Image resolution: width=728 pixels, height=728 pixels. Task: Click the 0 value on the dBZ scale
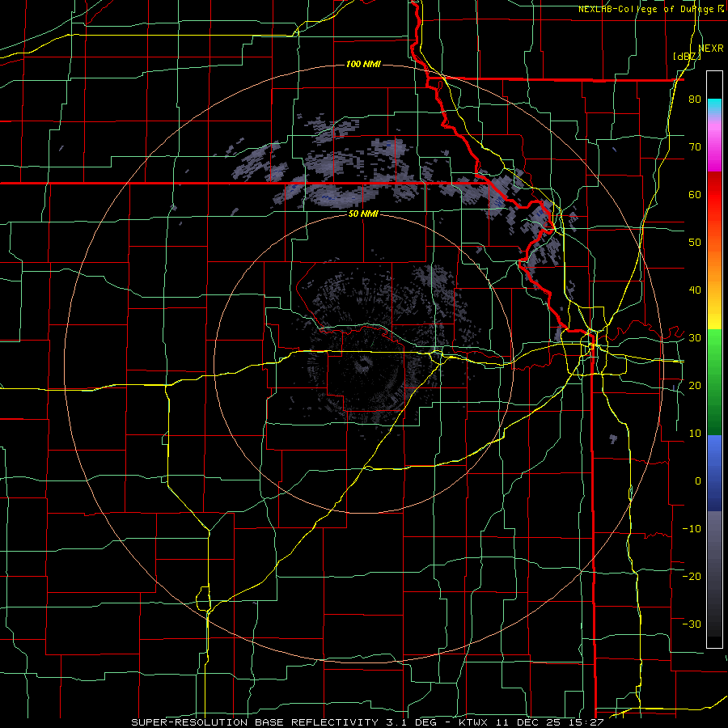point(698,480)
